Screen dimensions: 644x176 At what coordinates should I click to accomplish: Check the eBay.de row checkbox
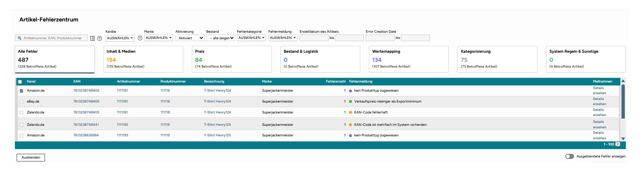(x=21, y=102)
